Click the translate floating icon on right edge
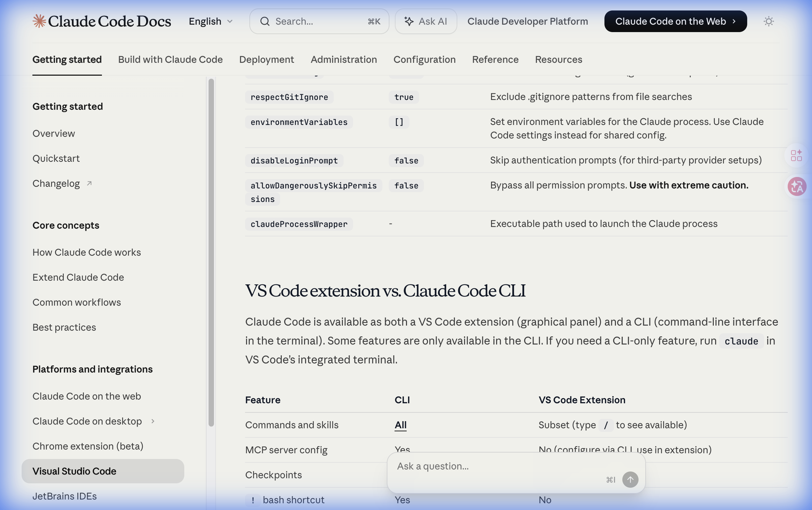Image resolution: width=812 pixels, height=510 pixels. pyautogui.click(x=796, y=186)
